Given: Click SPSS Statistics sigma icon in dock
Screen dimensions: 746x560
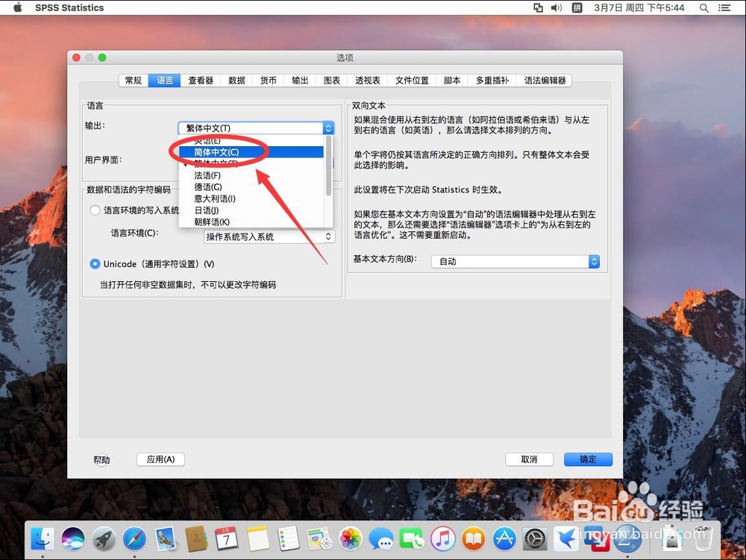Looking at the screenshot, I should click(627, 538).
